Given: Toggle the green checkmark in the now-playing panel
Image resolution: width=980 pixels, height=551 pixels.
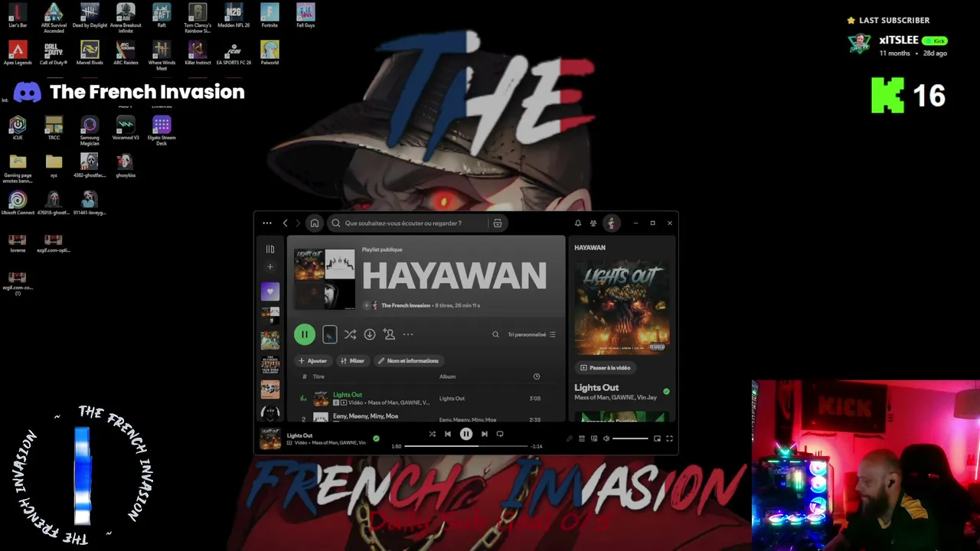Looking at the screenshot, I should coord(666,392).
